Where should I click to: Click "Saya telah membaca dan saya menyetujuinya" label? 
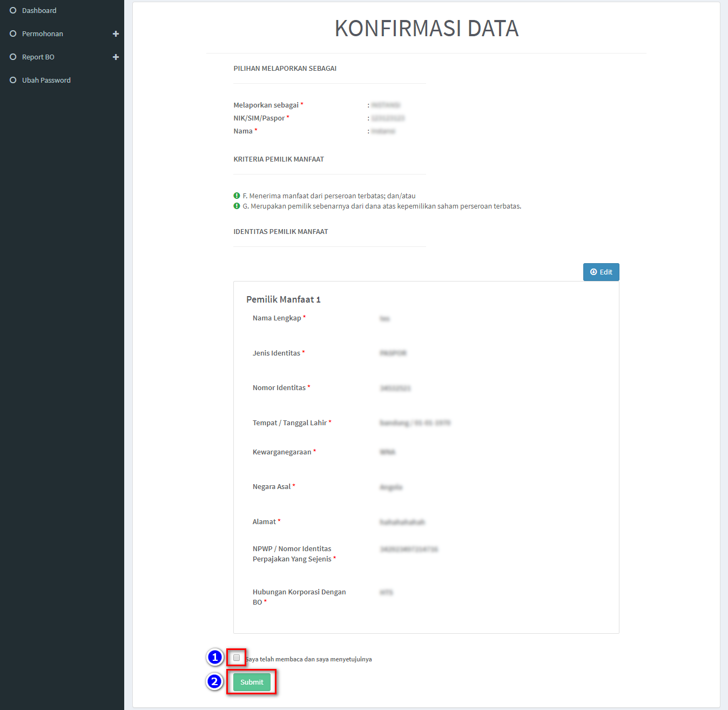coord(309,659)
